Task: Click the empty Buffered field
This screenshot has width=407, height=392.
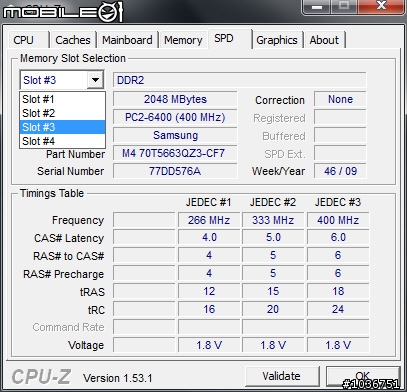Action: 340,136
